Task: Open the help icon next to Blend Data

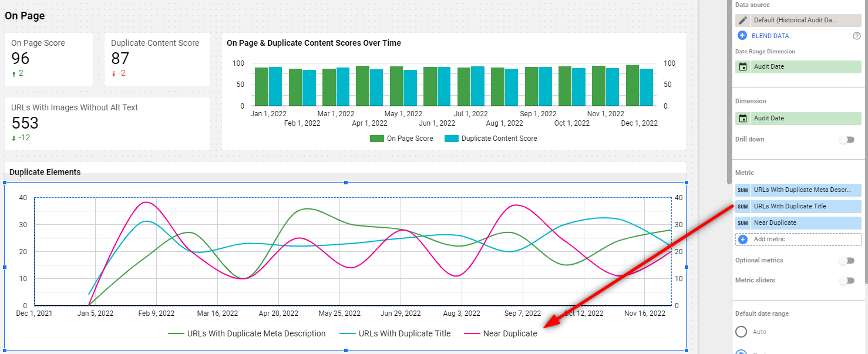Action: [856, 36]
